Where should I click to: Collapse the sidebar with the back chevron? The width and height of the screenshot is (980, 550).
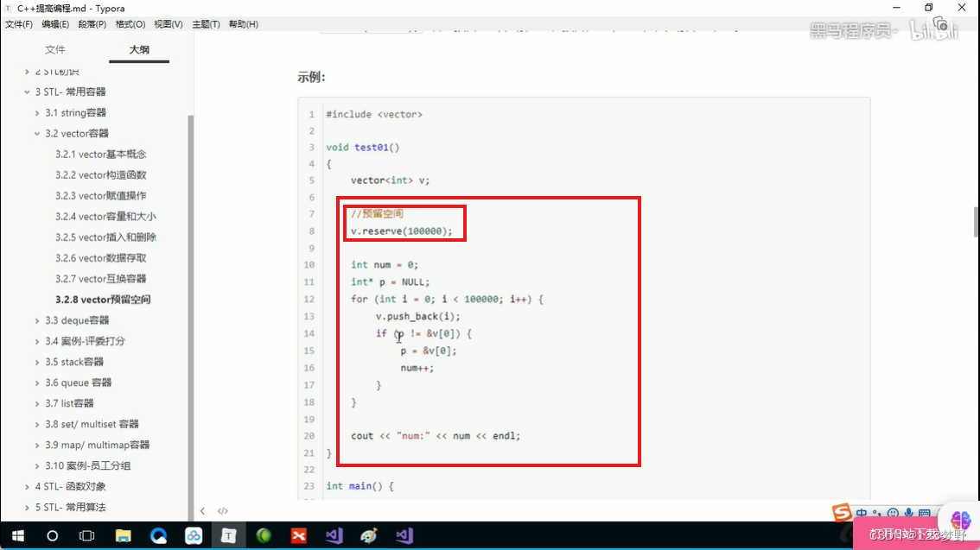[x=202, y=510]
